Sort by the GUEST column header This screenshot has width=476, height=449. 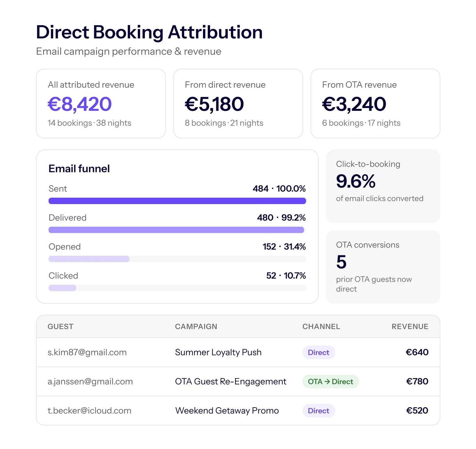pyautogui.click(x=61, y=327)
